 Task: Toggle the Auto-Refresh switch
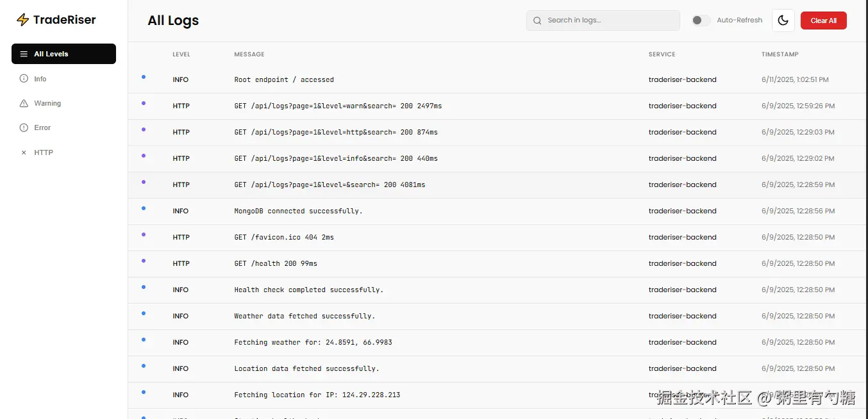[701, 21]
